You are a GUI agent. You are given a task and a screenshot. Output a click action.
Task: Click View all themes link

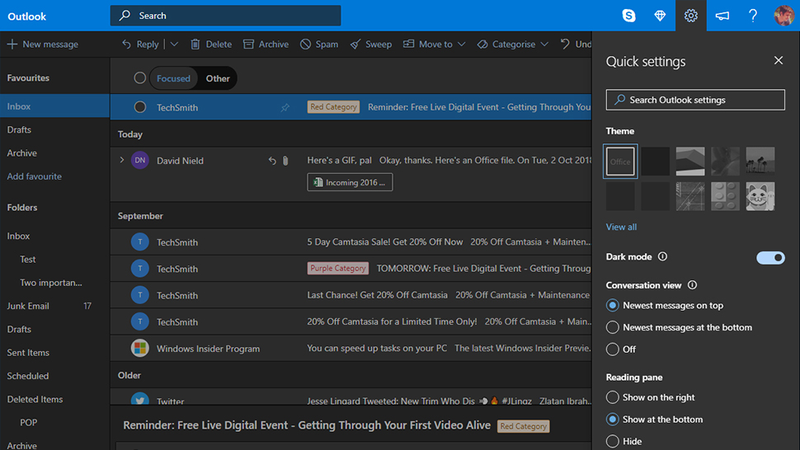pos(621,227)
